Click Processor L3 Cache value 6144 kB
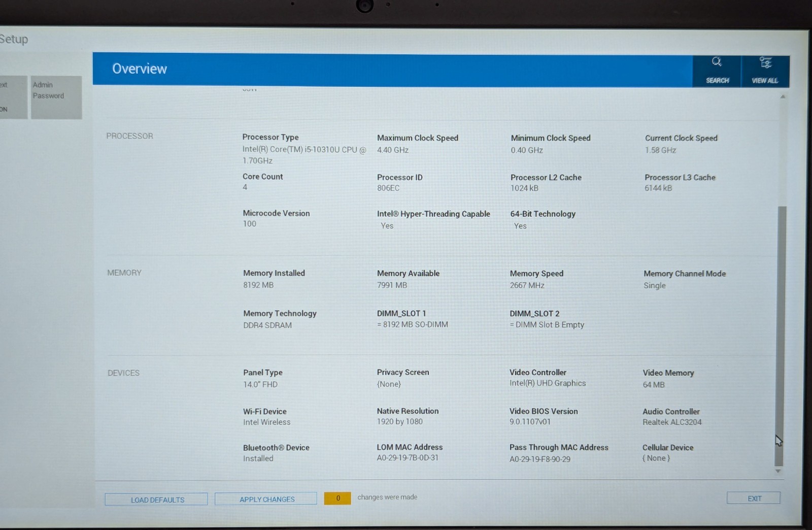Screen dimensions: 812x530 (x=658, y=188)
